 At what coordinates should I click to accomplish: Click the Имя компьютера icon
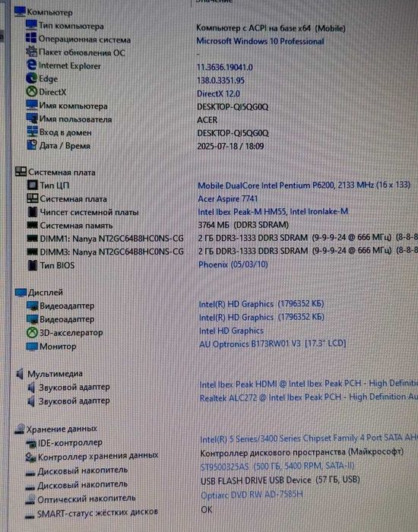click(32, 105)
